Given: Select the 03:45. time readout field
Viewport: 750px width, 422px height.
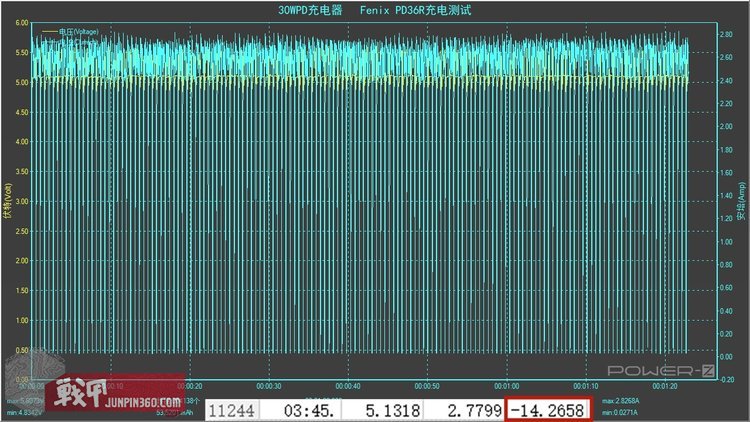Looking at the screenshot, I should 302,409.
